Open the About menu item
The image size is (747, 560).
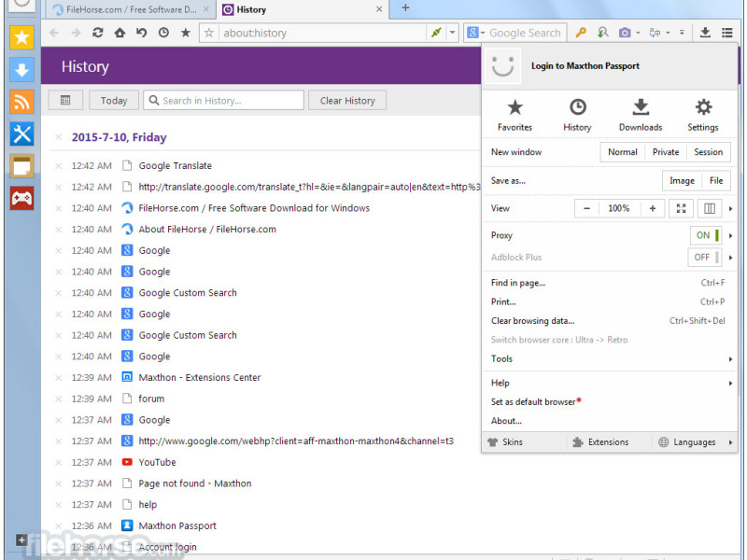click(x=610, y=421)
